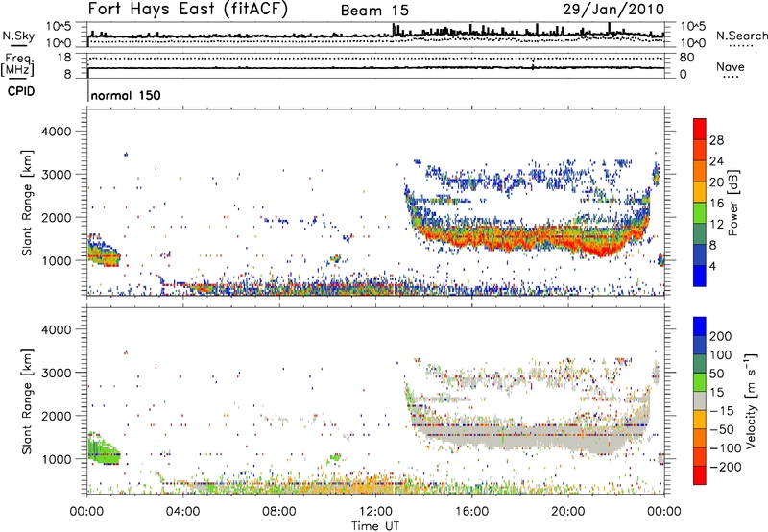This screenshot has height=532, width=768.
Task: Click the '24' power colorbar label
Action: tap(716, 161)
